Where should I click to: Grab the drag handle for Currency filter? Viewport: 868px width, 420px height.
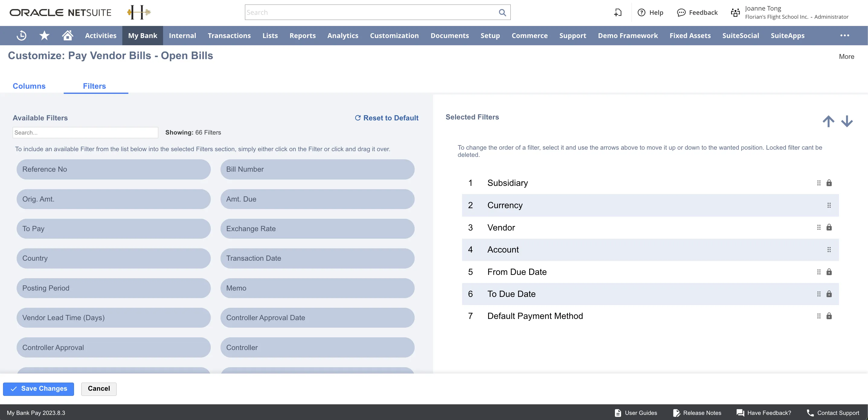tap(829, 205)
